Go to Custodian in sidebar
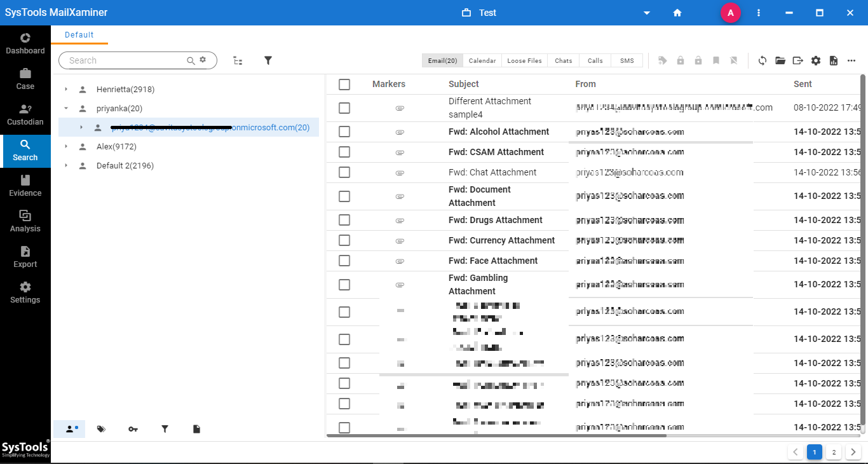This screenshot has width=868, height=464. (25, 114)
